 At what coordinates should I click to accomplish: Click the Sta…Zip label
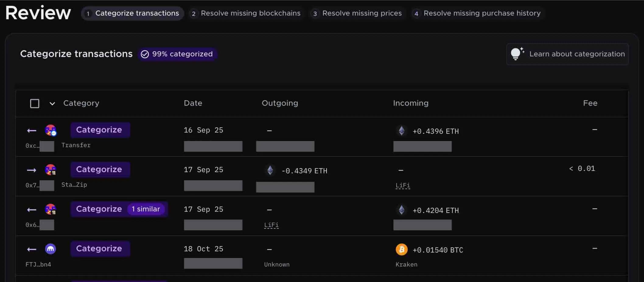(74, 185)
